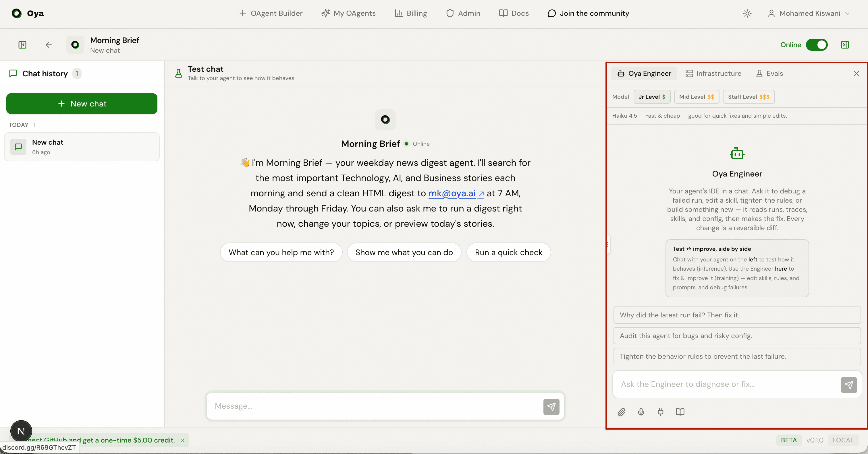
Task: Click 'What can you help me with?' suggestion
Action: (281, 253)
